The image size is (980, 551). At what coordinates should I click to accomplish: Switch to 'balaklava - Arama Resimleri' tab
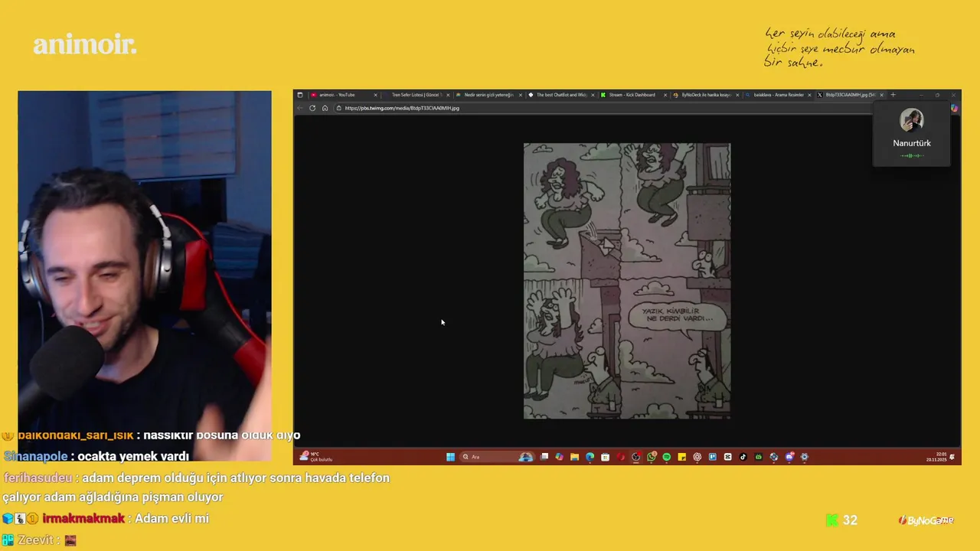tap(778, 95)
